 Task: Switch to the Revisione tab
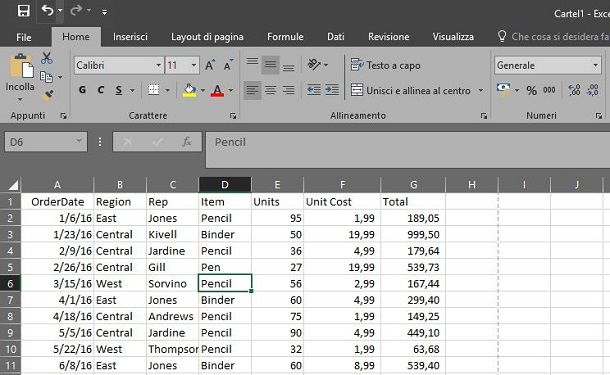pos(389,37)
